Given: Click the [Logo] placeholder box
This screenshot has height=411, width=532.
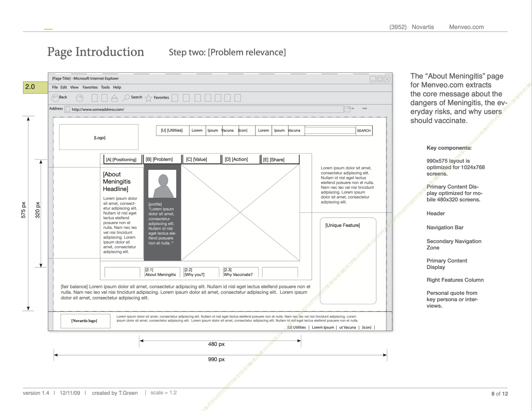Looking at the screenshot, I should pyautogui.click(x=99, y=137).
